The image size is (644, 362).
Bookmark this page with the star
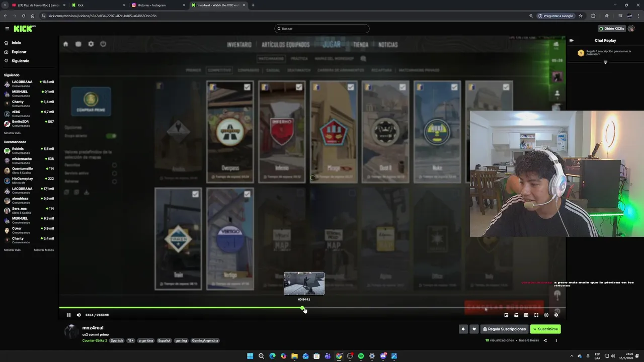[581, 16]
